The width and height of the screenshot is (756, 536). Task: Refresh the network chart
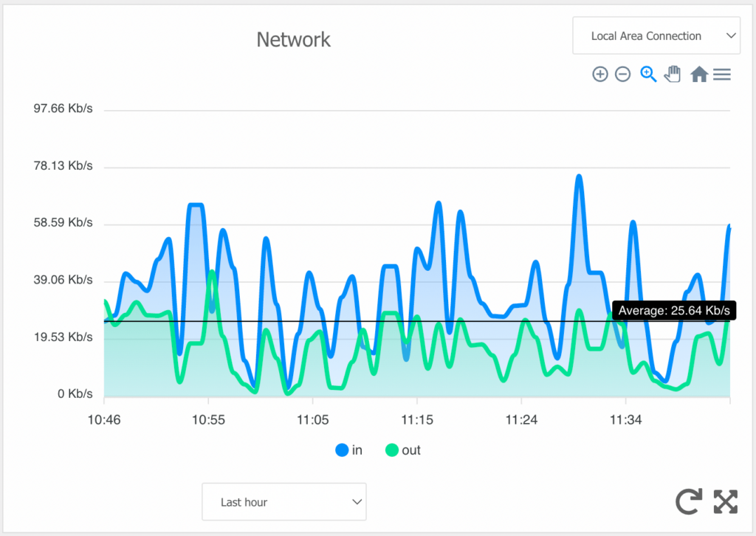click(688, 501)
